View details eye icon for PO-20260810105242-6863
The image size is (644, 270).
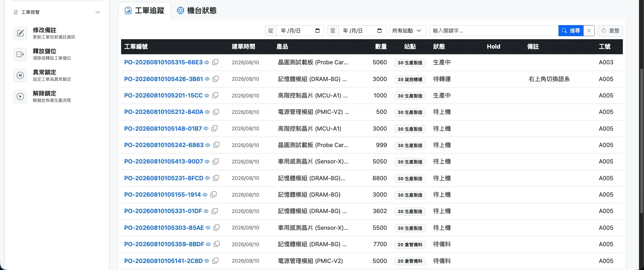pos(208,145)
